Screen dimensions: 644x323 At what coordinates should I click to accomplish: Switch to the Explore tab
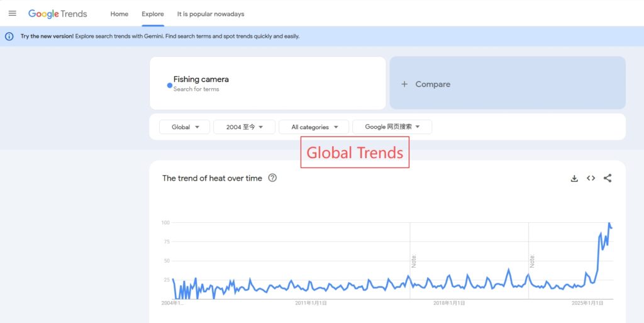pyautogui.click(x=153, y=14)
